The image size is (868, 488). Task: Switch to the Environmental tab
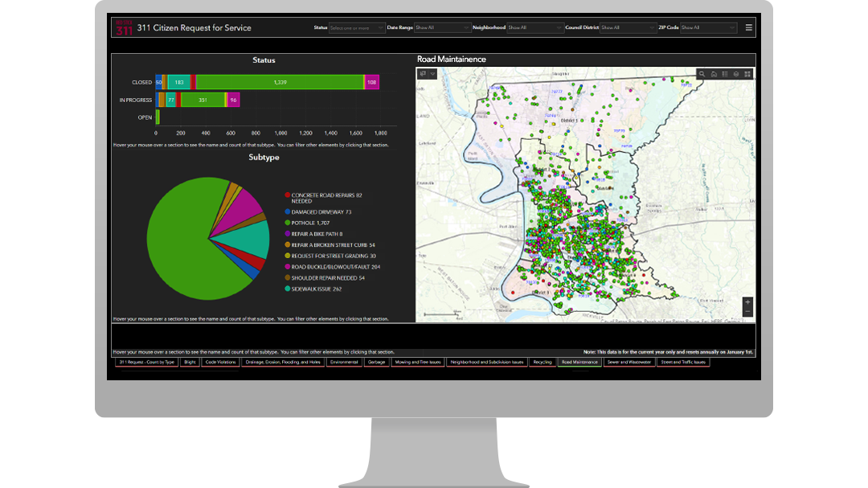(344, 363)
